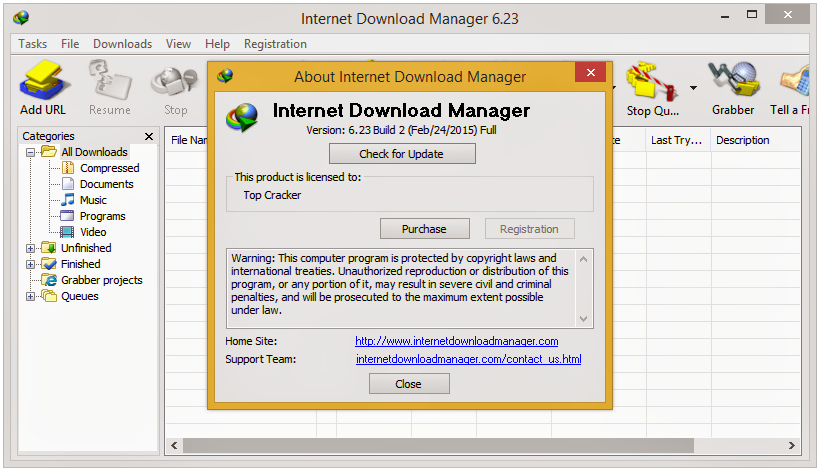Click the Close button in About dialog
The image size is (820, 472).
pos(409,384)
